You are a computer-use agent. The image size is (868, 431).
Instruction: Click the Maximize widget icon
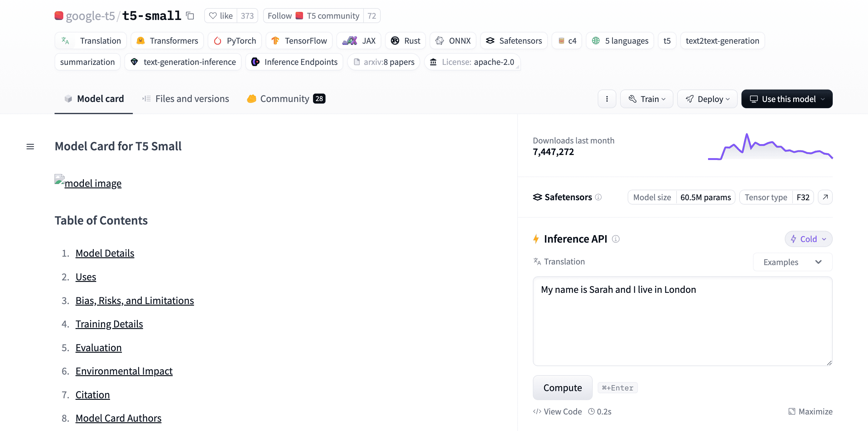(x=792, y=411)
